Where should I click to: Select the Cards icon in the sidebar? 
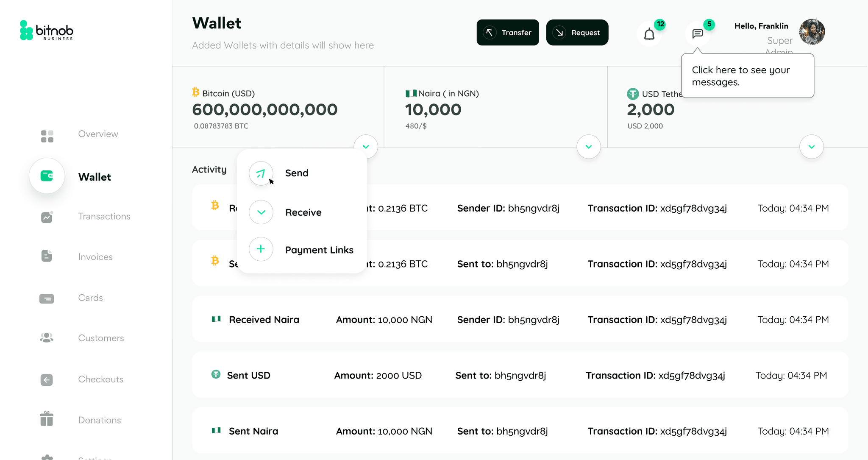(47, 298)
